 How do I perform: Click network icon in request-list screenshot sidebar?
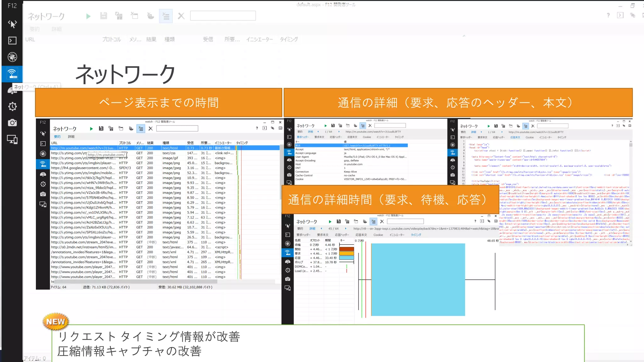[x=43, y=164]
